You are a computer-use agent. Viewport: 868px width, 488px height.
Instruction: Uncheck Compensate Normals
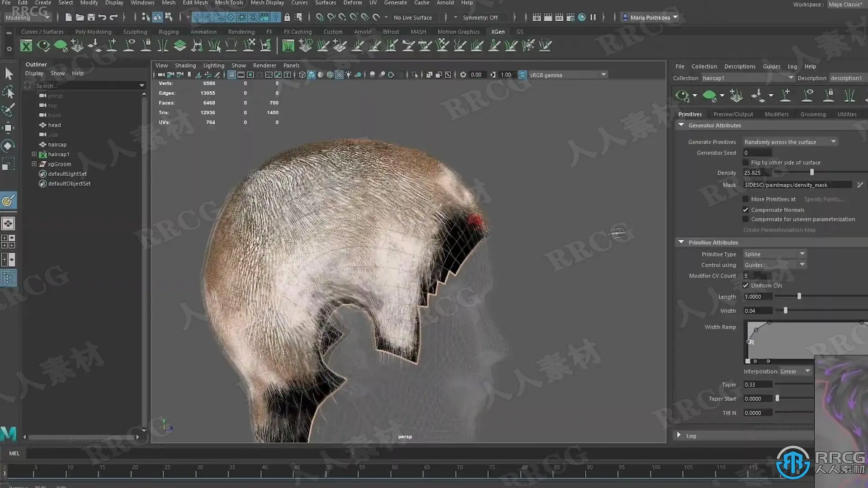(746, 210)
